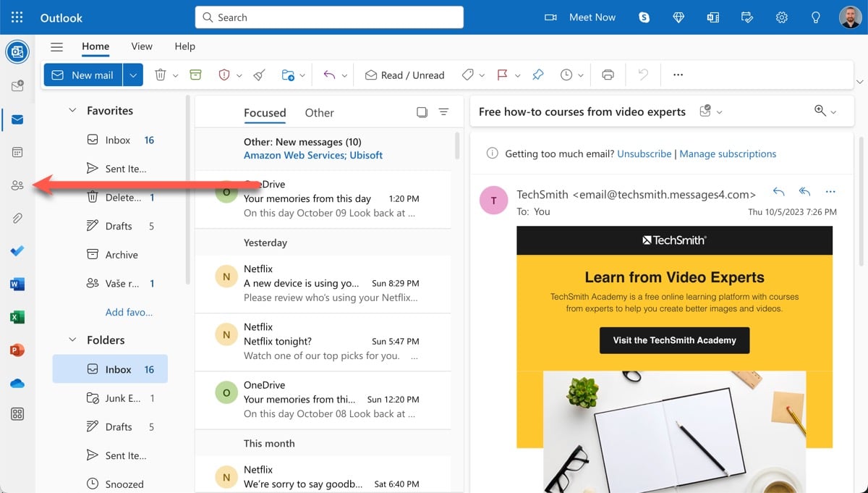Open the People icon in left rail
The height and width of the screenshot is (493, 868).
tap(17, 185)
